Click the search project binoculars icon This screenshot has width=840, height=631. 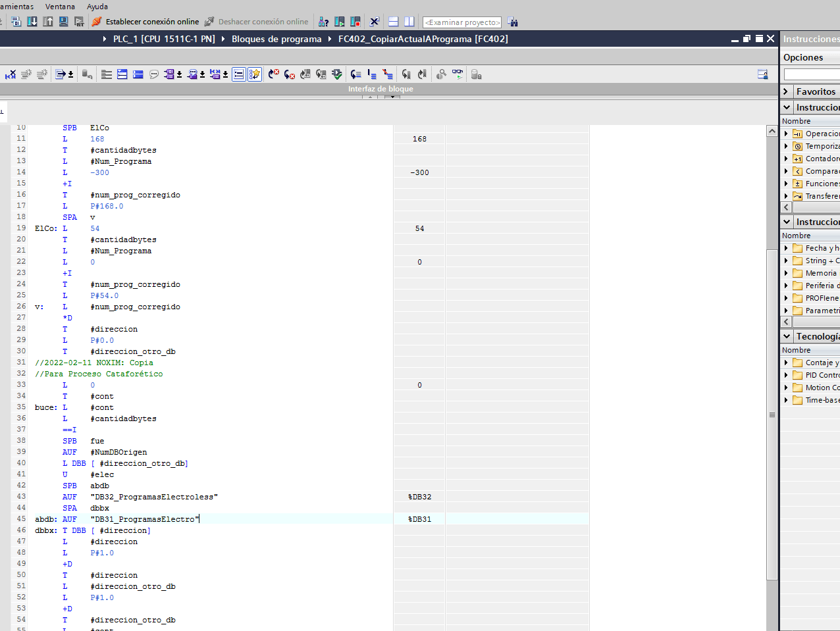click(513, 22)
